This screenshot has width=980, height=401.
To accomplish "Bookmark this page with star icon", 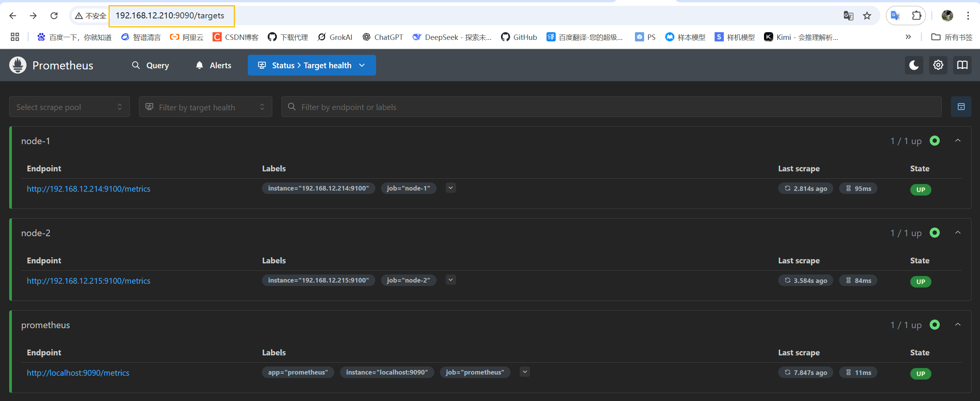I will (867, 16).
